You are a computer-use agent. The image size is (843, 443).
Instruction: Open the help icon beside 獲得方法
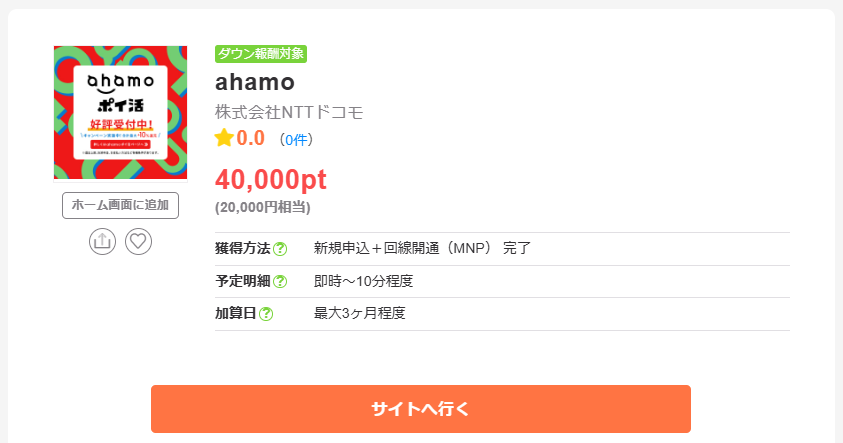280,249
